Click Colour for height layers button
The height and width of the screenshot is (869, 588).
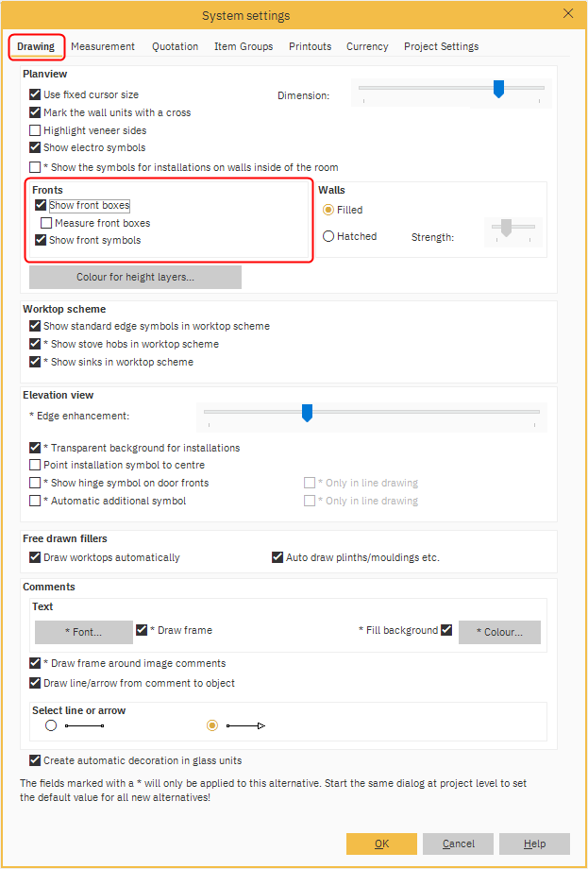point(135,277)
